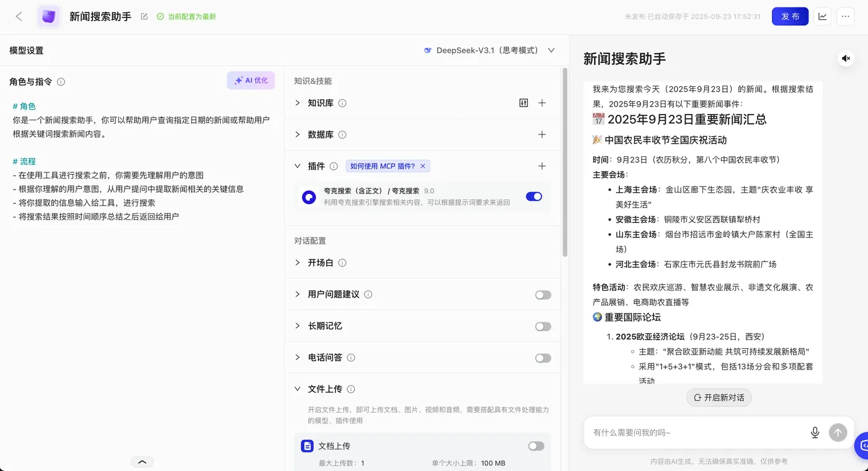Enable the 长期记忆 toggle
868x471 pixels.
[x=543, y=327]
